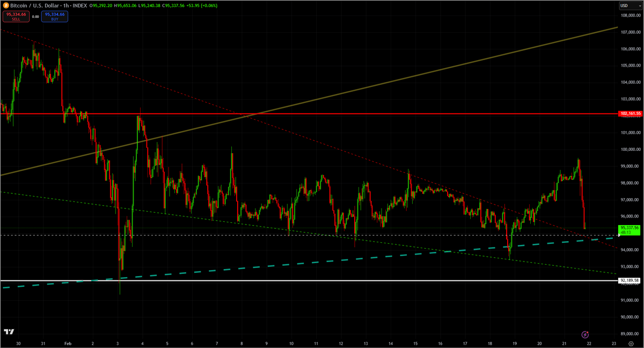Click the 0.00 spread value
The height and width of the screenshot is (348, 644).
point(35,17)
